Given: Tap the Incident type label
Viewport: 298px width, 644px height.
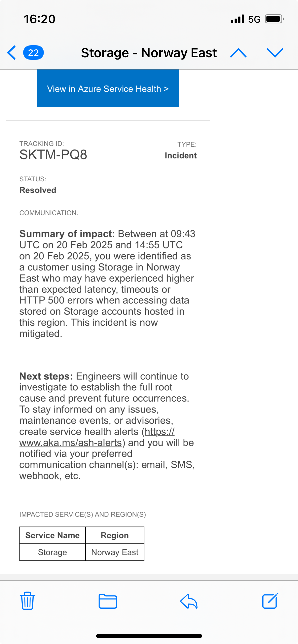Looking at the screenshot, I should [181, 155].
